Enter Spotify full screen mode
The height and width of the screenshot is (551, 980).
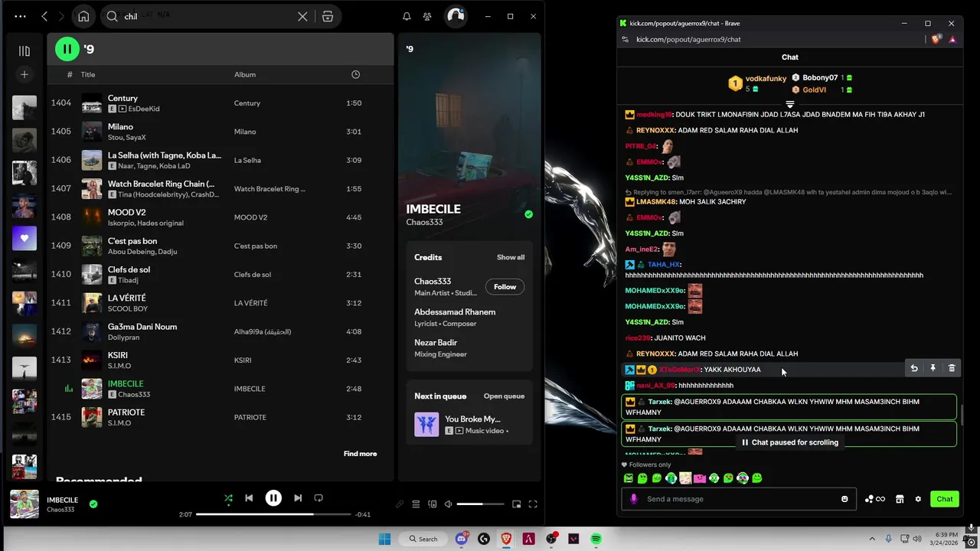(533, 504)
